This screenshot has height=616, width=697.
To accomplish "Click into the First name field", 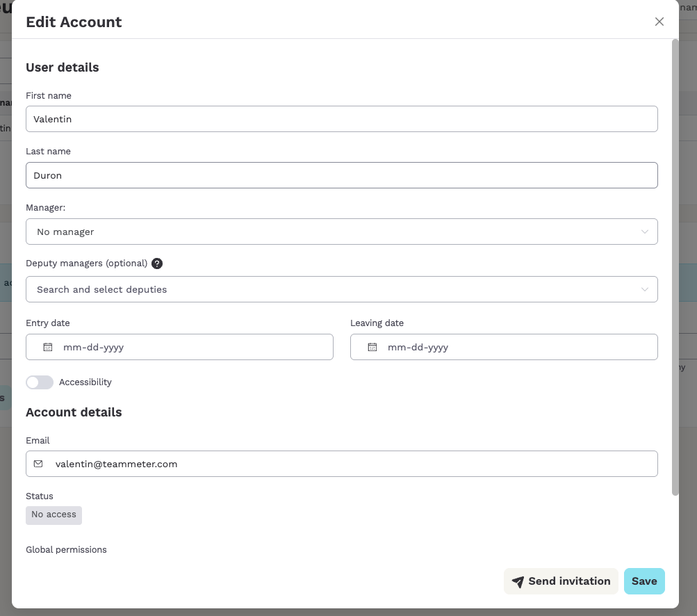I will click(341, 119).
